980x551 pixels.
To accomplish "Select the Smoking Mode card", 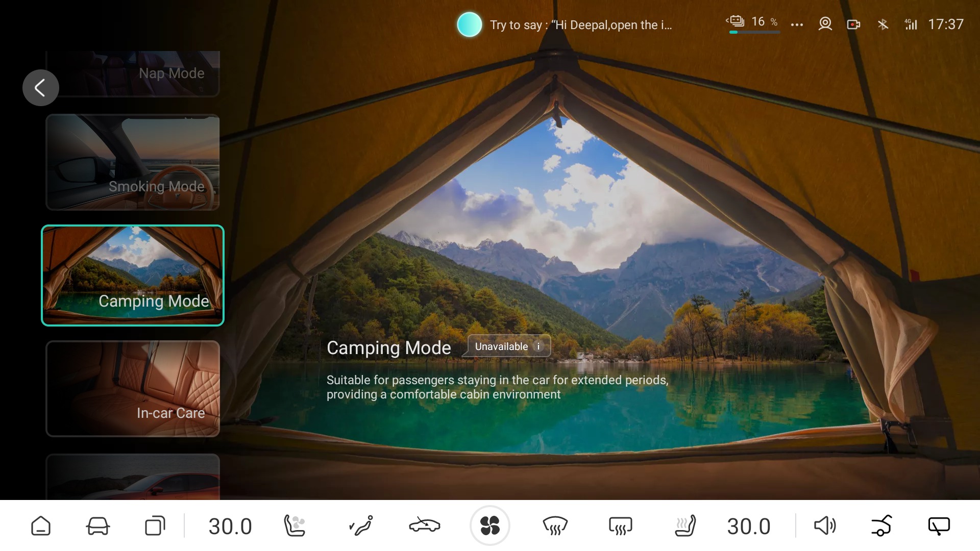I will (x=133, y=162).
